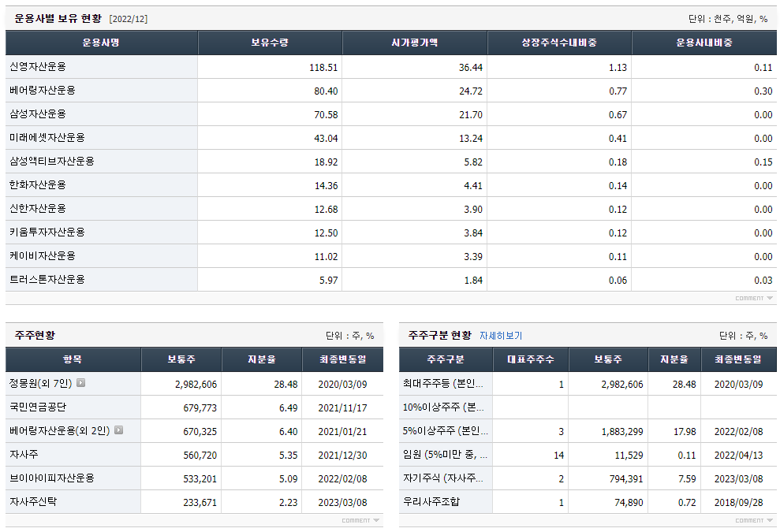
Task: Click the share count 74,890
Action: pos(629,503)
